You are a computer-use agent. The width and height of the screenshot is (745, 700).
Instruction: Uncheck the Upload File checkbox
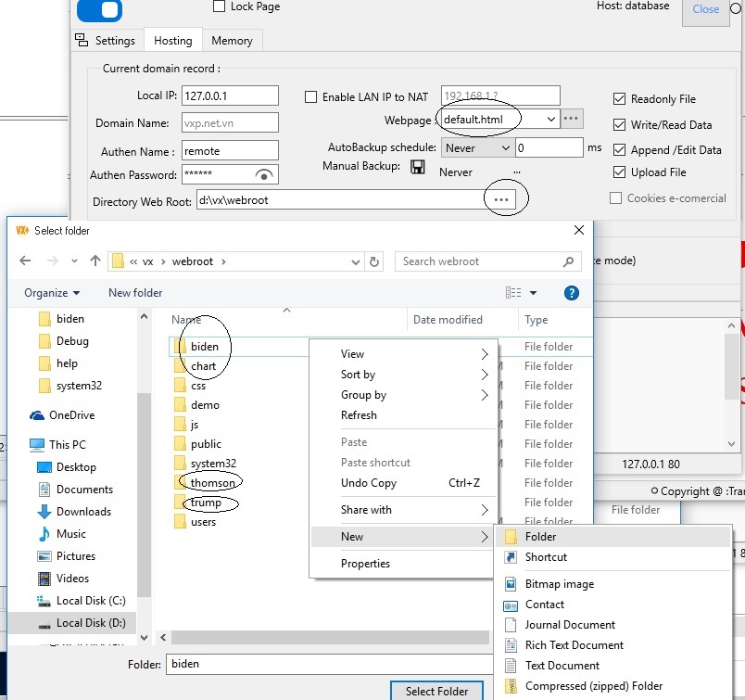(619, 172)
